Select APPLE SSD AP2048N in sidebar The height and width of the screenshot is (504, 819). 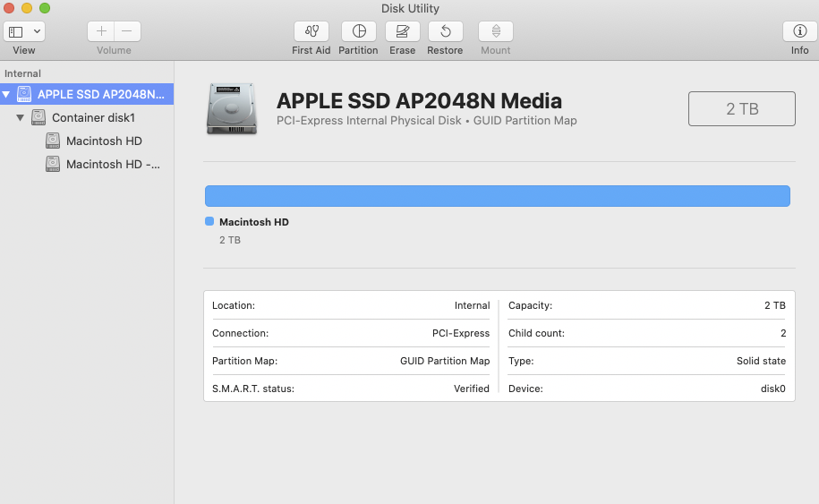(x=101, y=94)
